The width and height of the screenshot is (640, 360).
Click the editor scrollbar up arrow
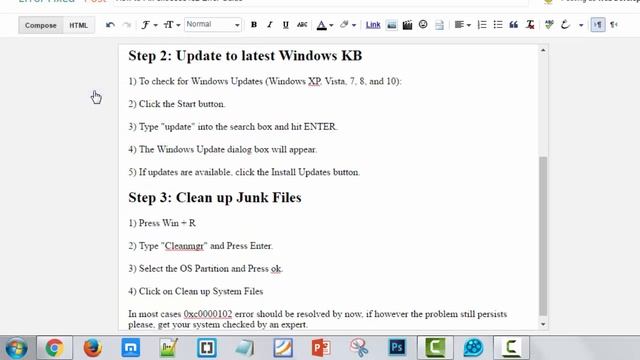(x=543, y=51)
